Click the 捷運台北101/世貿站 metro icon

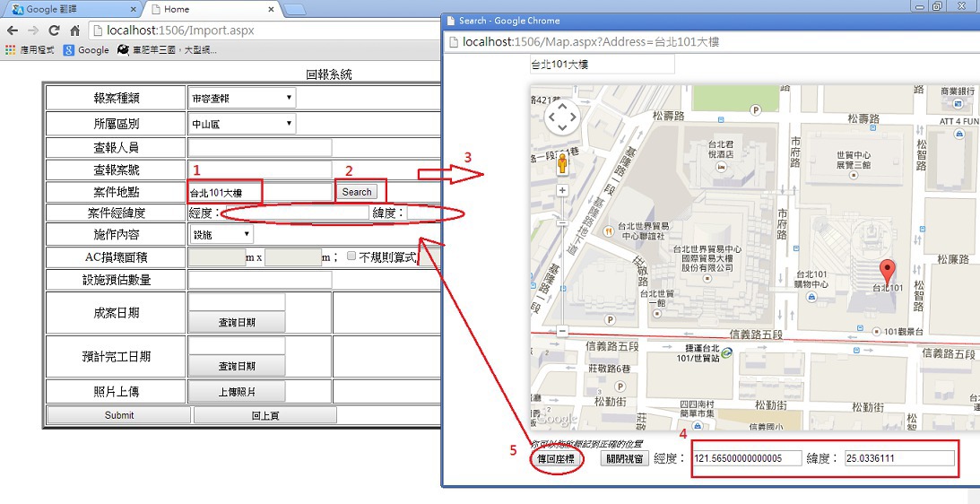point(725,352)
